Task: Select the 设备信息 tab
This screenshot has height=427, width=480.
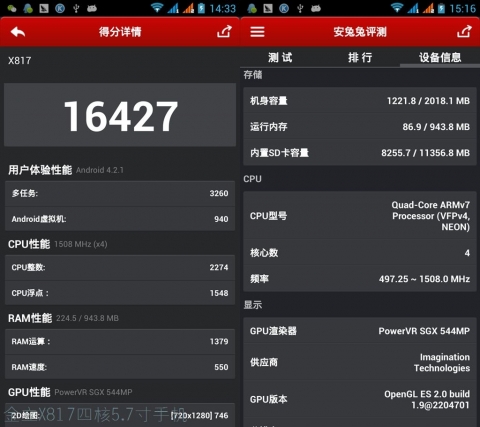Action: pyautogui.click(x=440, y=57)
